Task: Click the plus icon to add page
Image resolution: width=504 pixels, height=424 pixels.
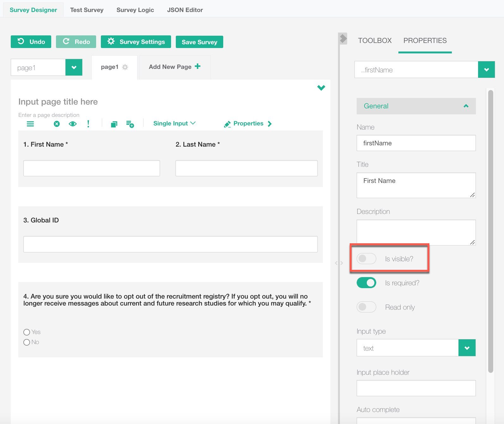Action: 198,66
